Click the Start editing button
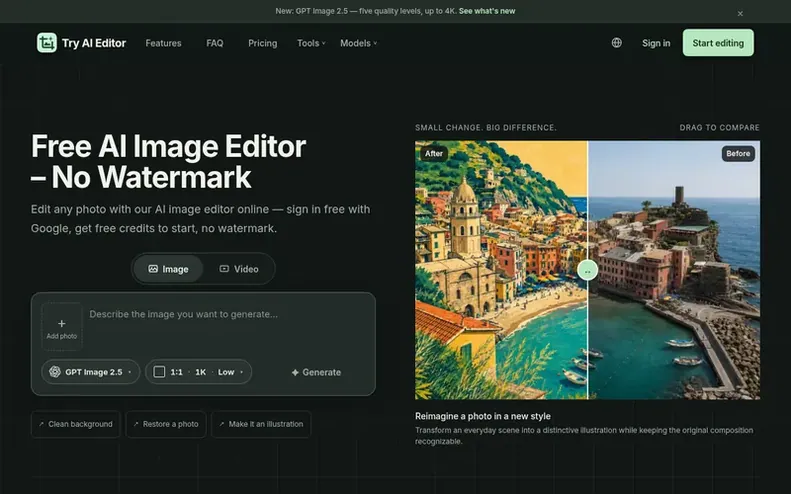 point(718,43)
